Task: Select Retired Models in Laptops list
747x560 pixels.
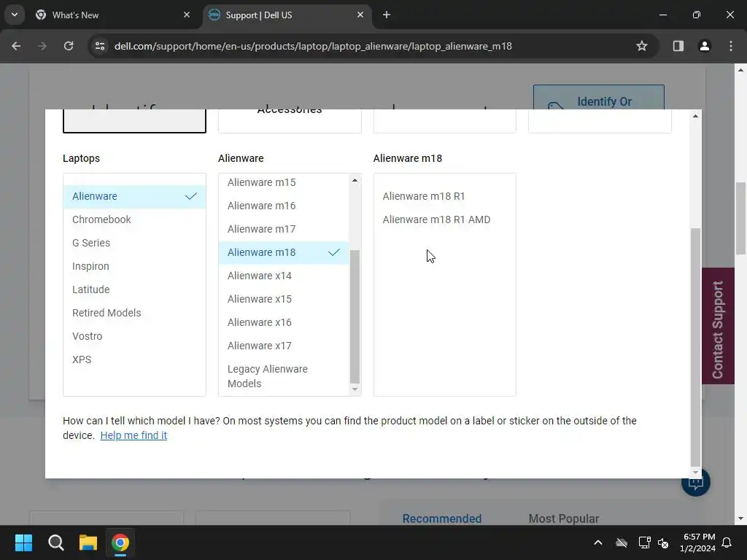Action: (134, 313)
